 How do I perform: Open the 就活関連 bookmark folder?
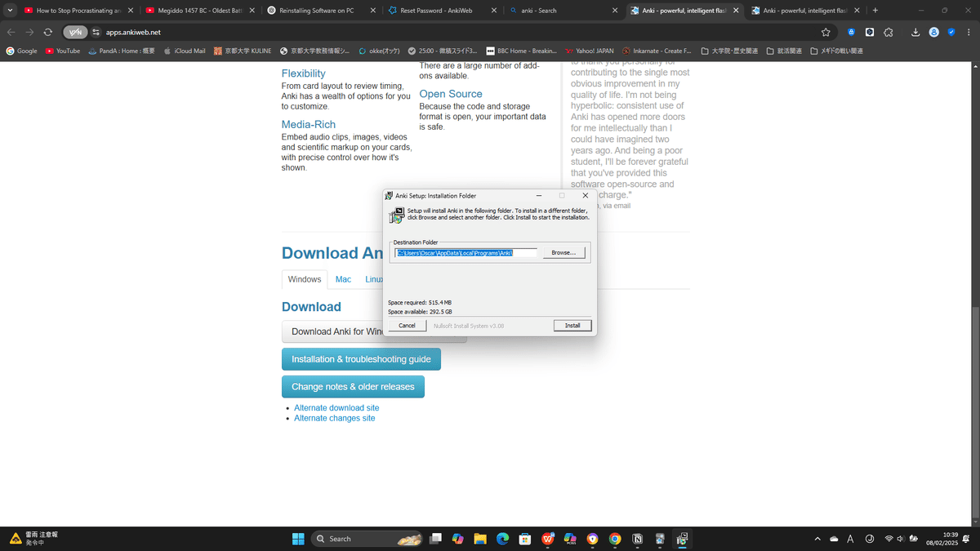click(x=783, y=51)
